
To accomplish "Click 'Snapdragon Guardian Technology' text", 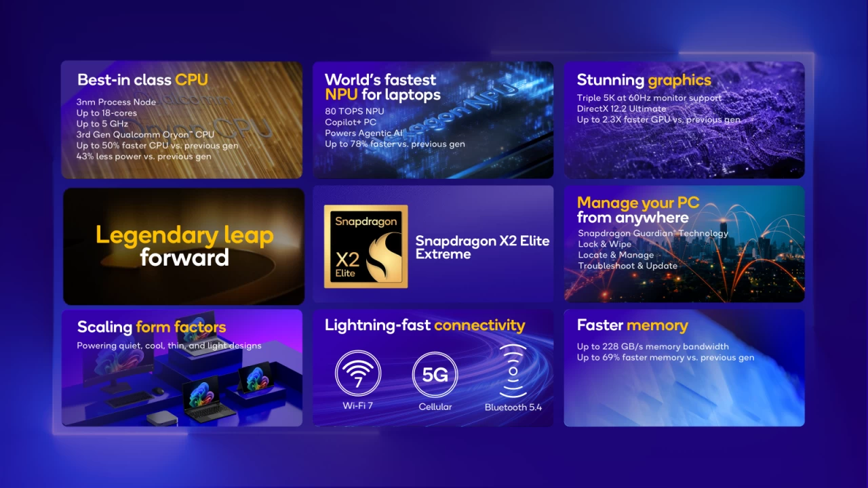I will point(653,233).
